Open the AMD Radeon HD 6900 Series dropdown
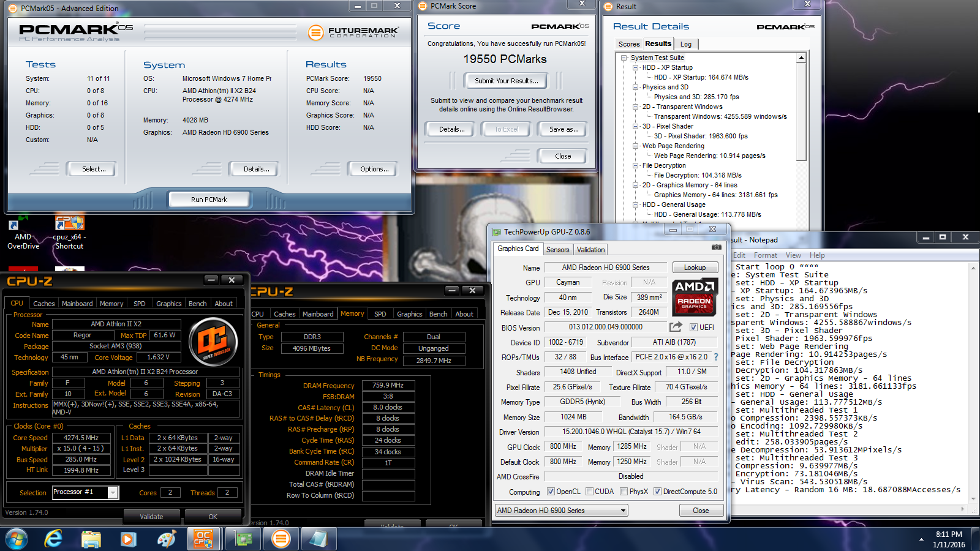Image resolution: width=980 pixels, height=551 pixels. 562,511
